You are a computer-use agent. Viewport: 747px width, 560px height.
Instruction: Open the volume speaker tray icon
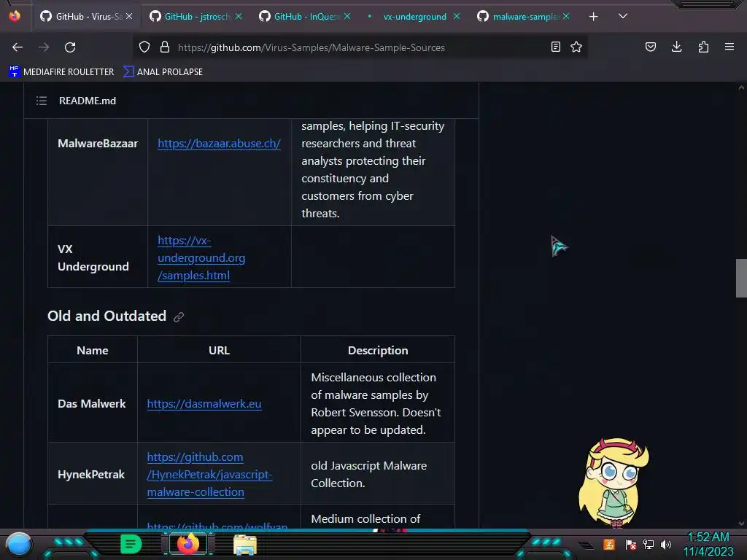point(666,544)
